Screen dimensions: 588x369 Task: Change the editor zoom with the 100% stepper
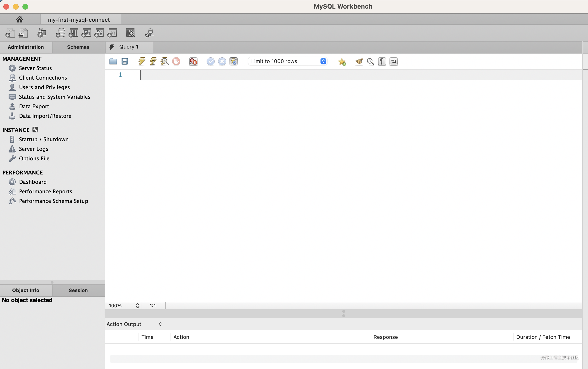137,305
